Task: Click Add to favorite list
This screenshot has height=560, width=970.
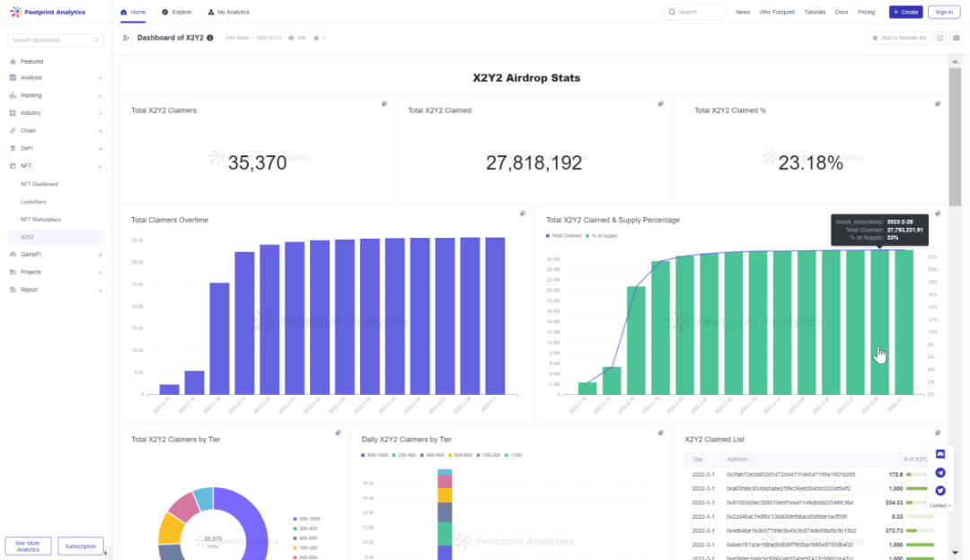Action: click(x=899, y=38)
